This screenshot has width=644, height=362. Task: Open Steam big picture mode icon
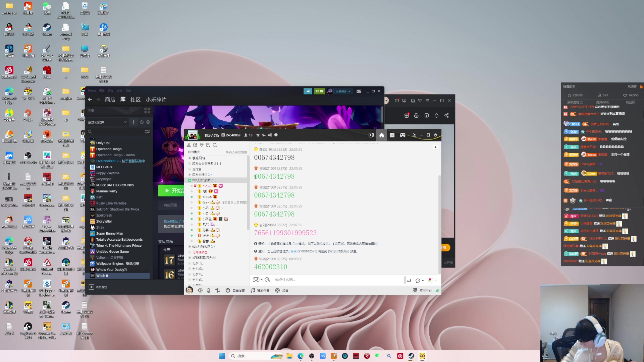click(359, 91)
